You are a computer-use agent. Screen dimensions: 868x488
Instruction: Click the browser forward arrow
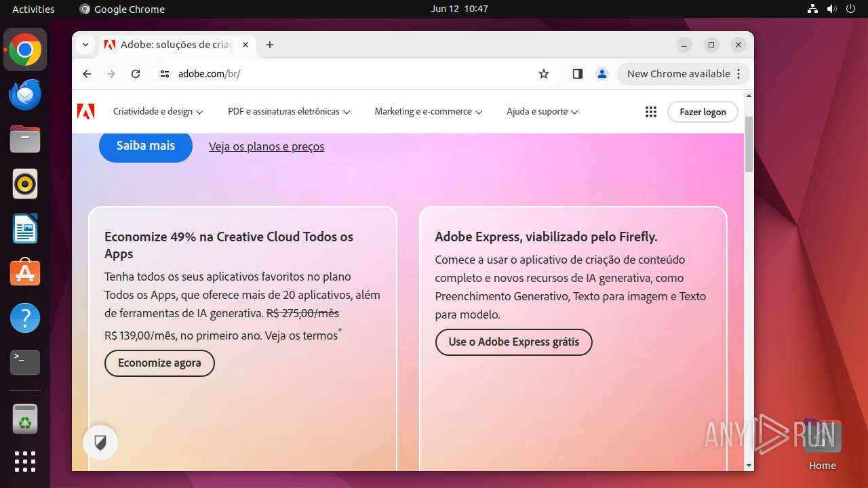pos(111,74)
